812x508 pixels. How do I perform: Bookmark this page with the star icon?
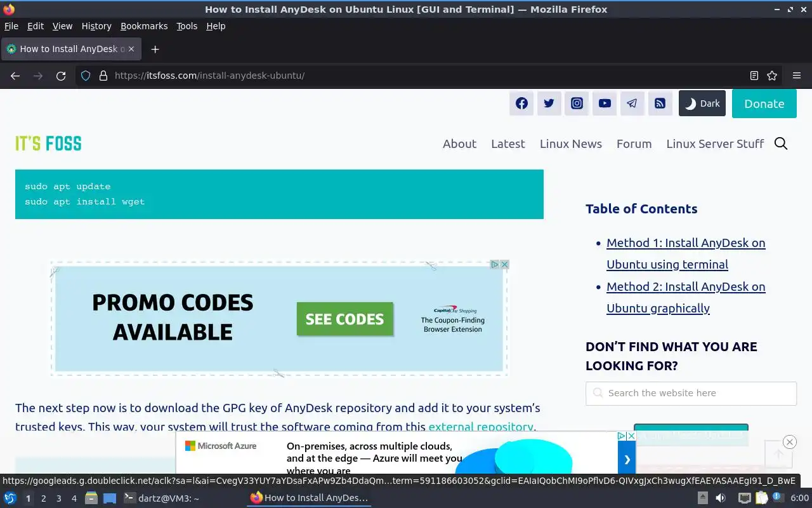tap(772, 76)
